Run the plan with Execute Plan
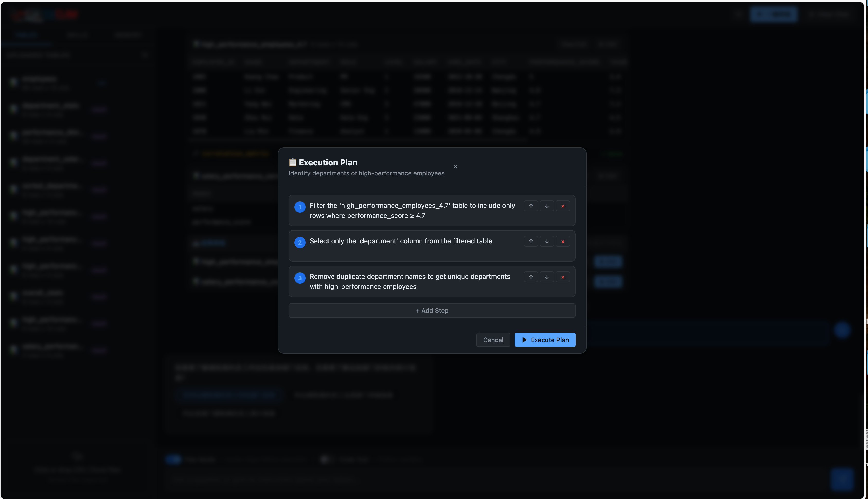Viewport: 868px width, 499px height. (x=545, y=340)
